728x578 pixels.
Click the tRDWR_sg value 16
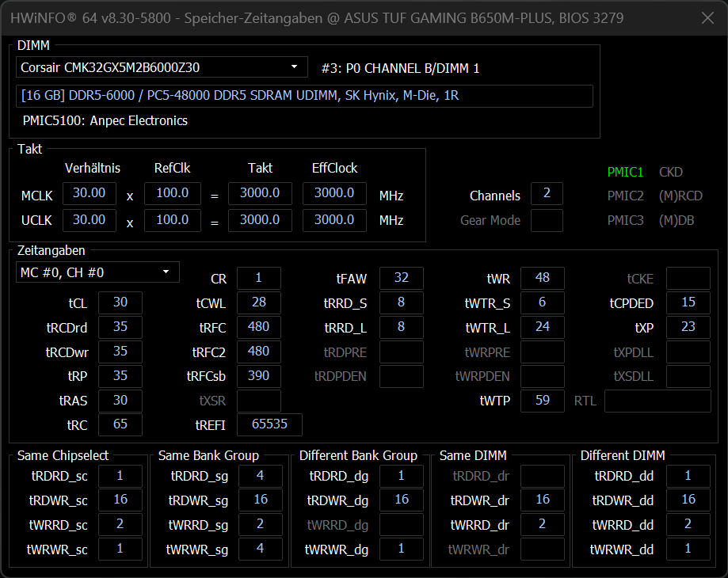[x=261, y=500]
